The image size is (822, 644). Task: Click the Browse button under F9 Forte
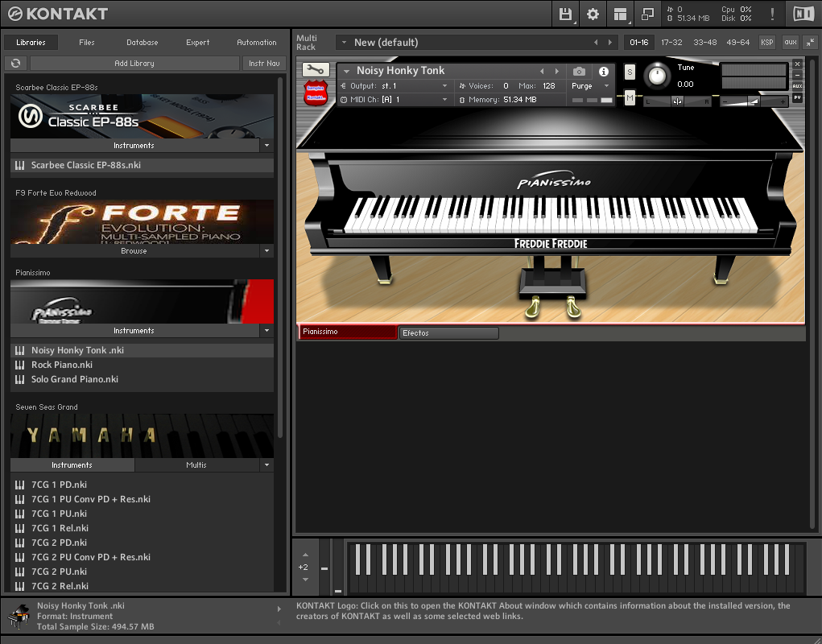pos(134,251)
